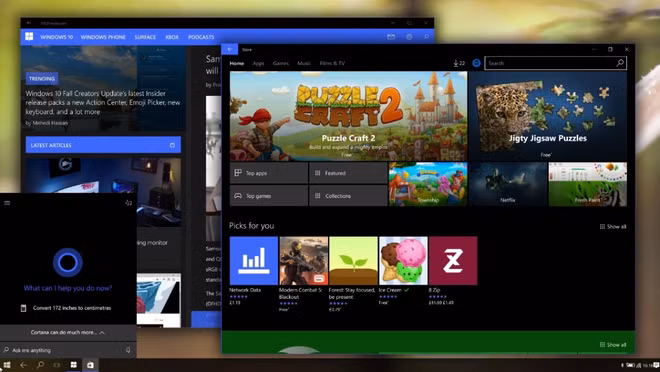Open the Store icon in the taskbar

90,365
